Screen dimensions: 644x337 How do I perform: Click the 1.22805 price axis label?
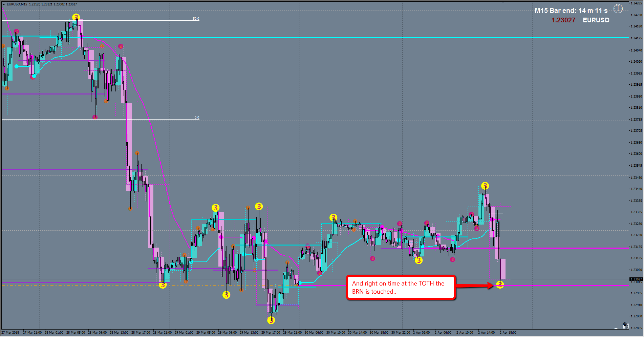637,328
